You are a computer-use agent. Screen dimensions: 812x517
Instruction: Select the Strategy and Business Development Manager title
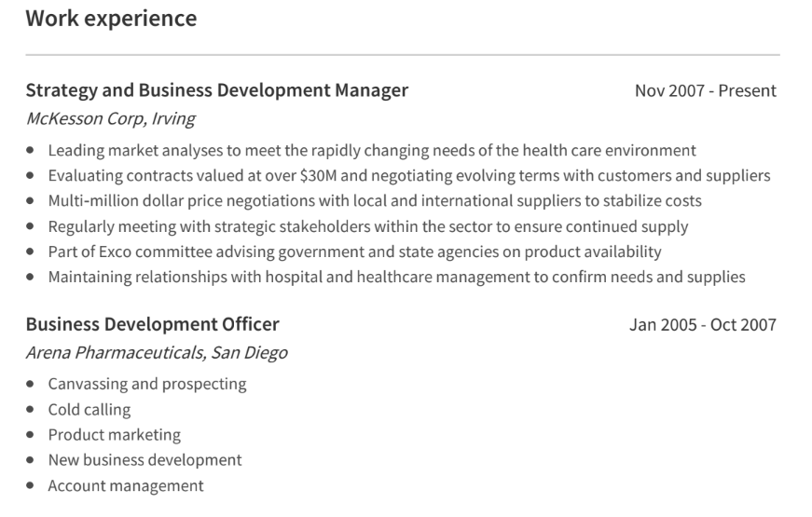(x=217, y=90)
